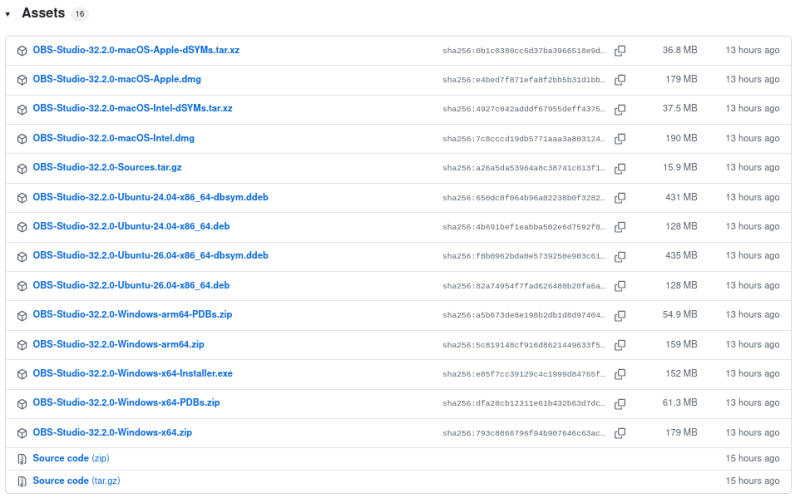Click package icon beside Sources.tar.gz

coord(22,168)
